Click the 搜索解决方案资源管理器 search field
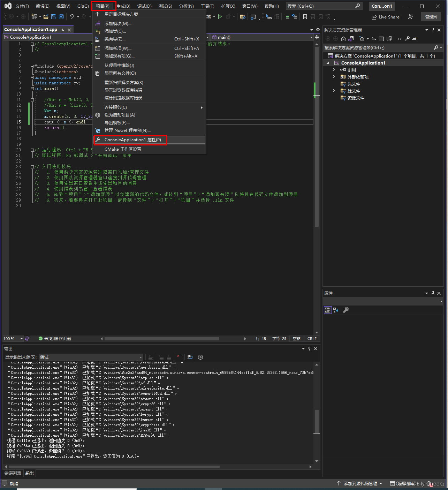This screenshot has width=448, height=490. click(x=378, y=48)
